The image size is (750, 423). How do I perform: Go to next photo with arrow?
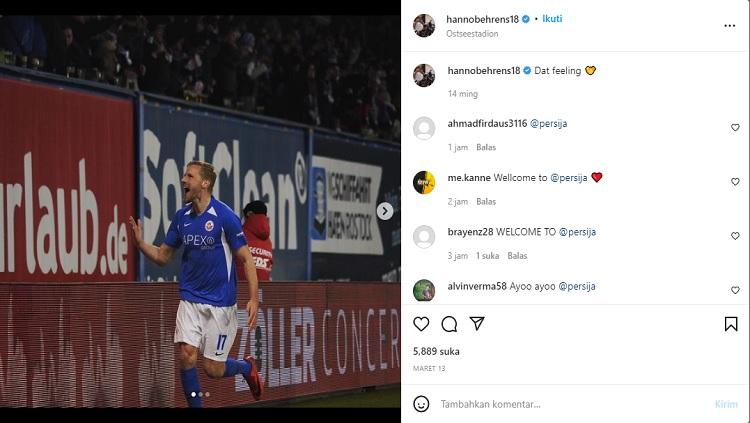tap(385, 211)
